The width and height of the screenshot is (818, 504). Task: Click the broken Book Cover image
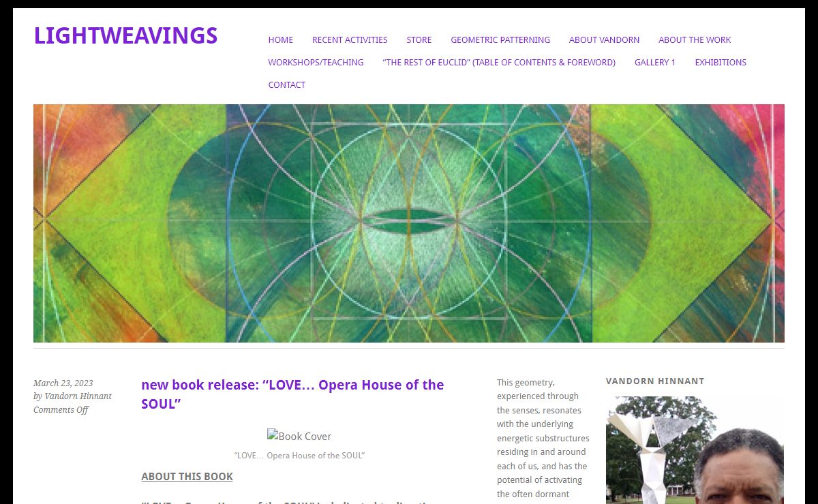pyautogui.click(x=299, y=436)
